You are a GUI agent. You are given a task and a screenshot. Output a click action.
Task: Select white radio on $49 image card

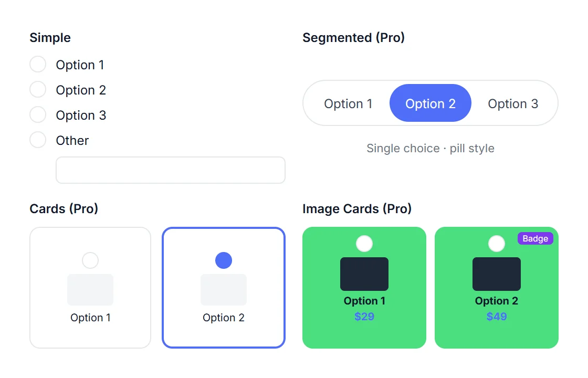(x=497, y=244)
